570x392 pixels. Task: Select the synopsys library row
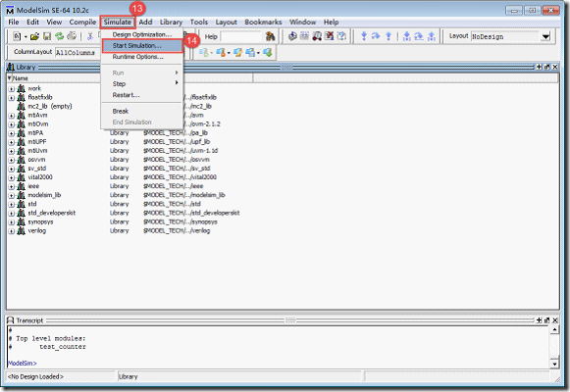tap(124, 221)
